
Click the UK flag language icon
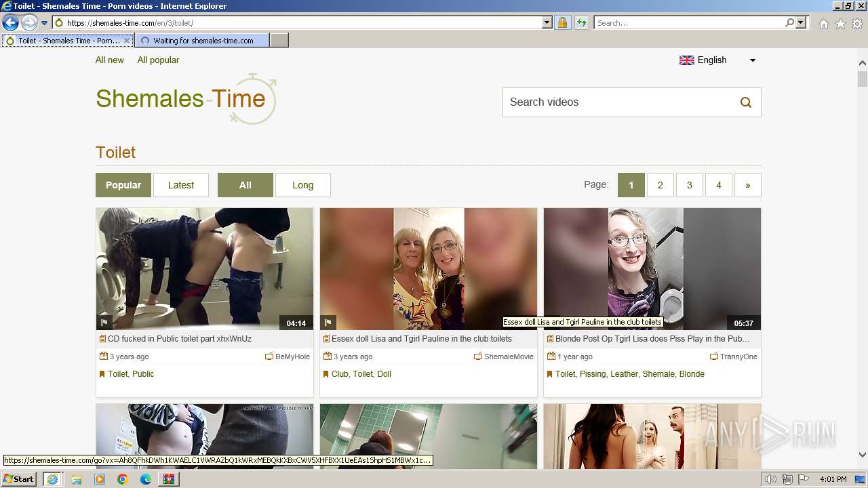coord(687,60)
